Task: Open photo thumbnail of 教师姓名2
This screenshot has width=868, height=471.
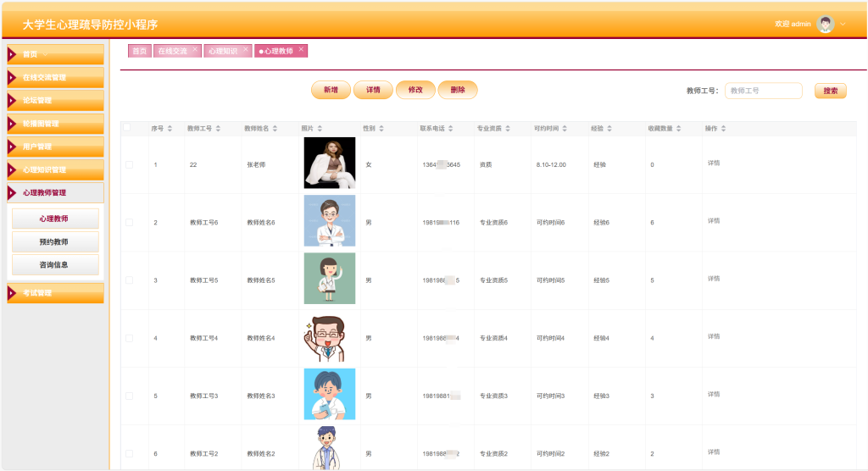Action: pos(330,448)
